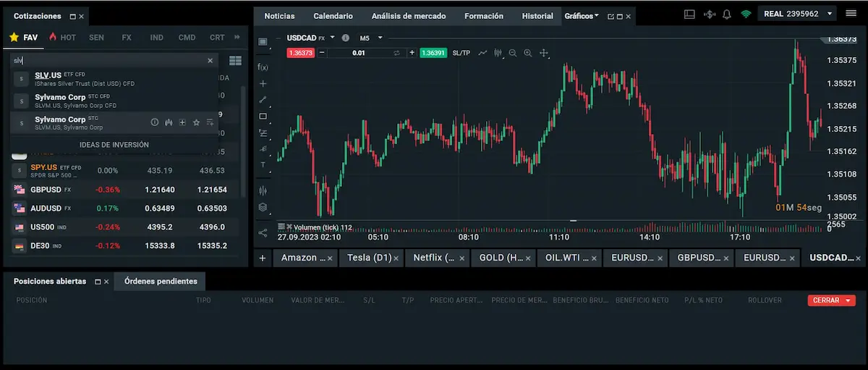Open the Órdenes pendientes tab
Screen dimensions: 868x370
pyautogui.click(x=160, y=281)
